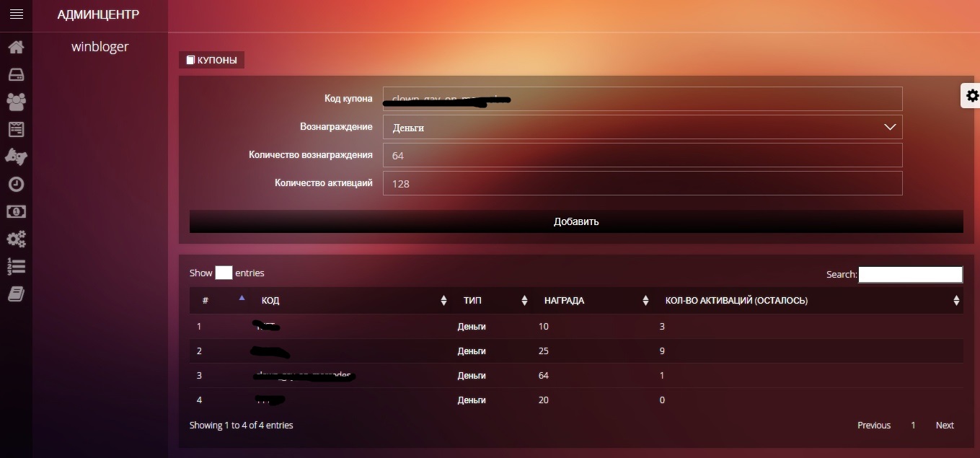Click the clock icon in sidebar

[x=16, y=185]
